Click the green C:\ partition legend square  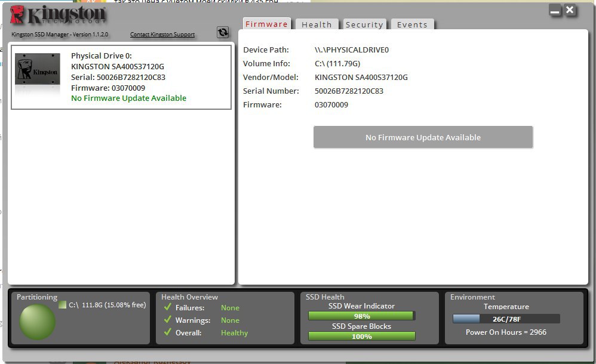tap(63, 305)
